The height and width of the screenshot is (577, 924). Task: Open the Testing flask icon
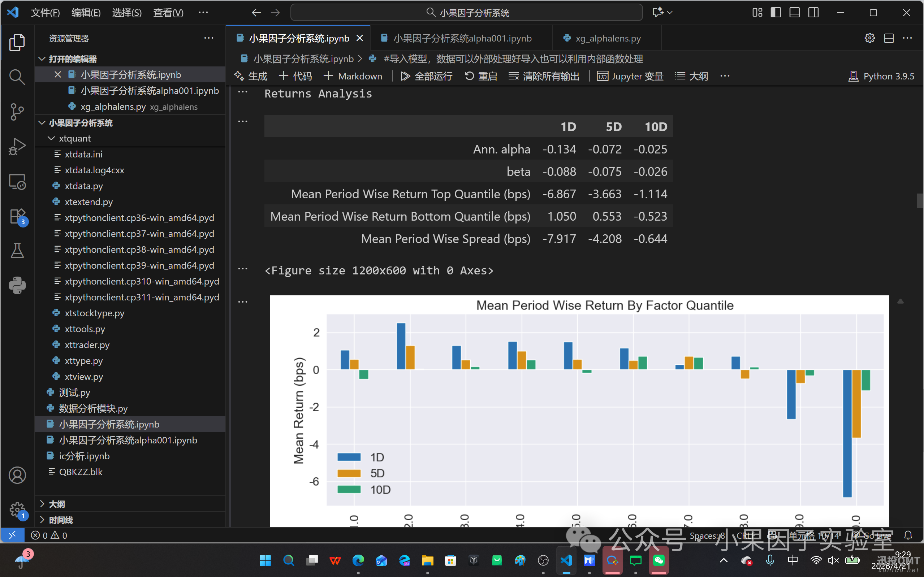[17, 251]
